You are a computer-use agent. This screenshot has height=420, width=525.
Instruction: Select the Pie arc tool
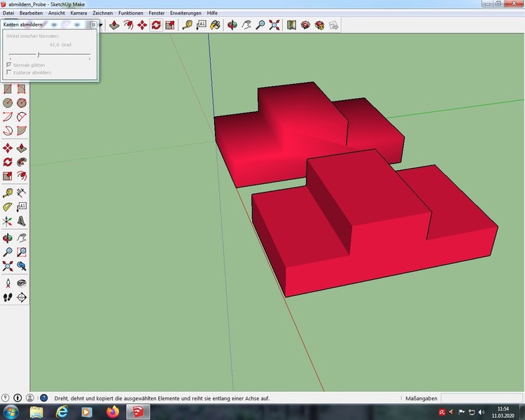click(x=22, y=131)
